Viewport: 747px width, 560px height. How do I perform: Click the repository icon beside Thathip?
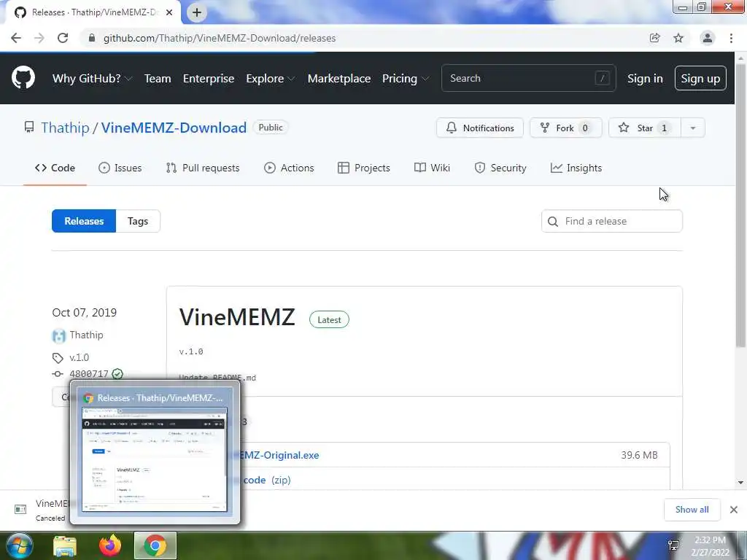[29, 127]
